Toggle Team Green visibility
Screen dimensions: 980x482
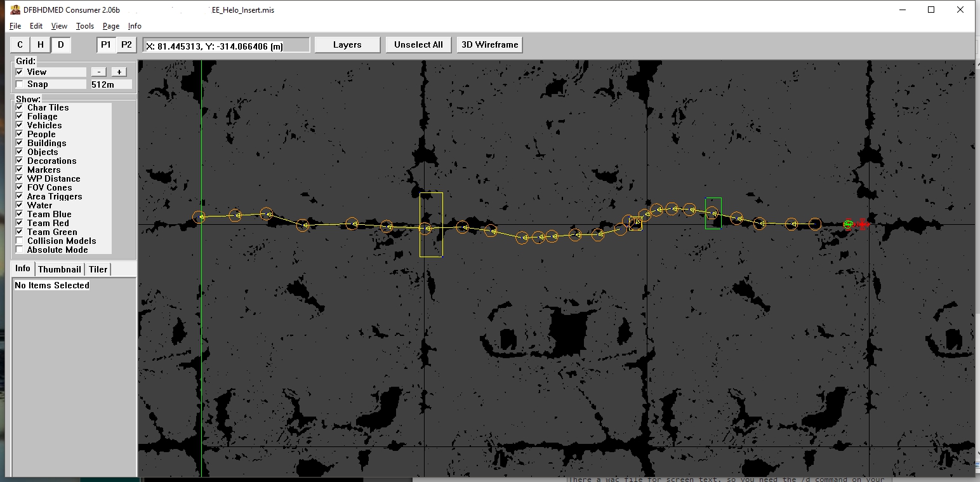point(19,232)
